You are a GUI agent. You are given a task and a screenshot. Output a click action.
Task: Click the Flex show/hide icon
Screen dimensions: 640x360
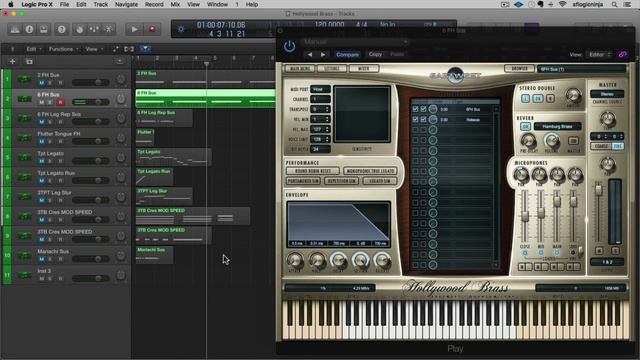click(x=129, y=49)
